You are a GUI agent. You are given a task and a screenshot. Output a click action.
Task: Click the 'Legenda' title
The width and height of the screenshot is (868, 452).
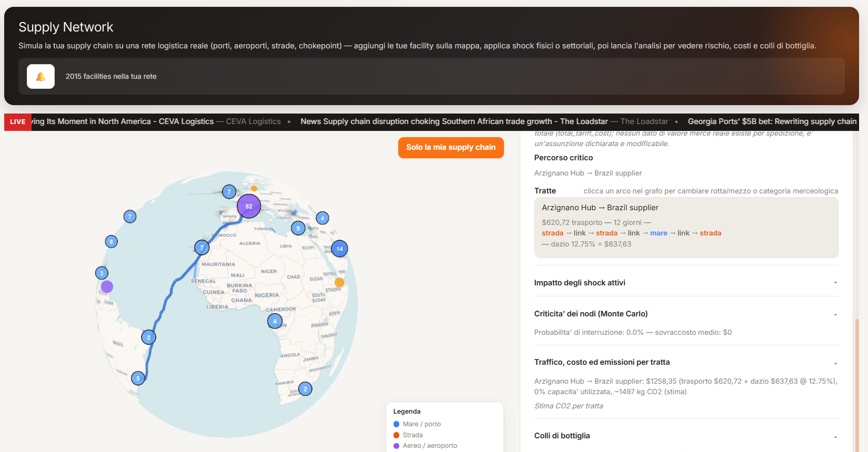click(407, 412)
